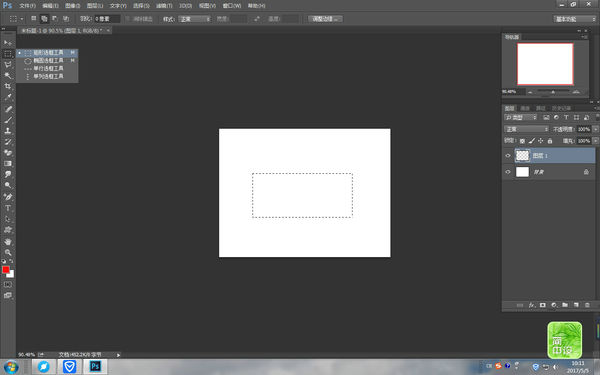Click the feather 羽化 input field
Viewport: 600px width, 375px height.
pyautogui.click(x=107, y=19)
